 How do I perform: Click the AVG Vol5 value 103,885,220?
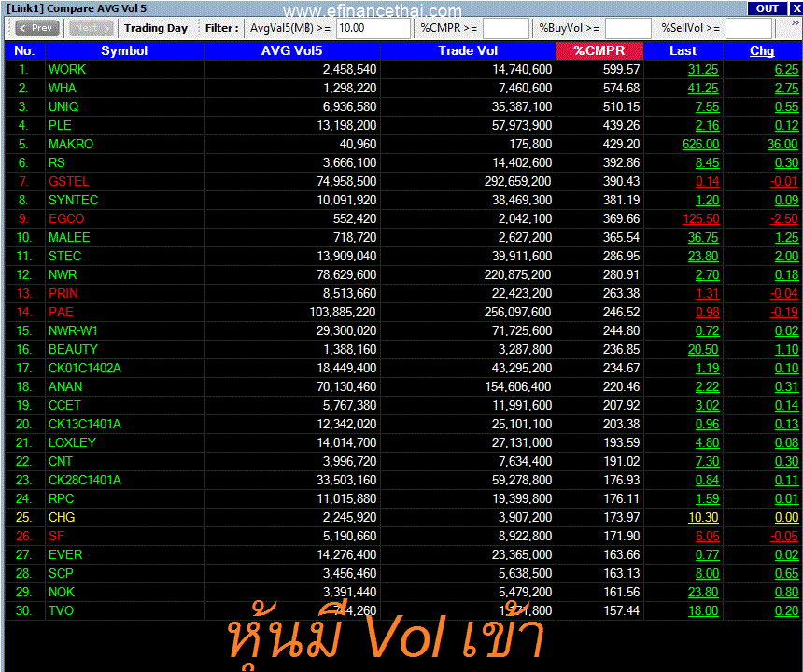click(343, 313)
